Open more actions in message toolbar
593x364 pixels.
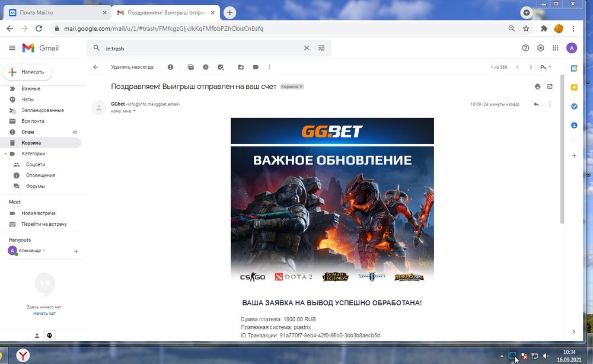(x=269, y=67)
